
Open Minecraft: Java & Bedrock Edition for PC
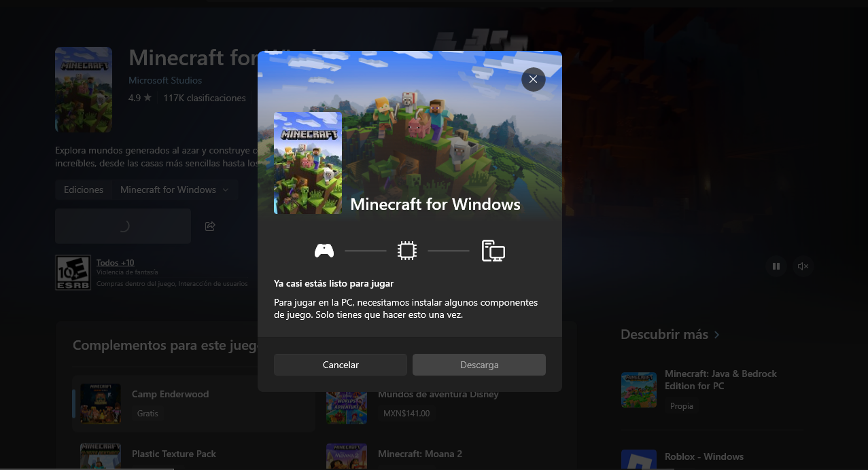[721, 380]
